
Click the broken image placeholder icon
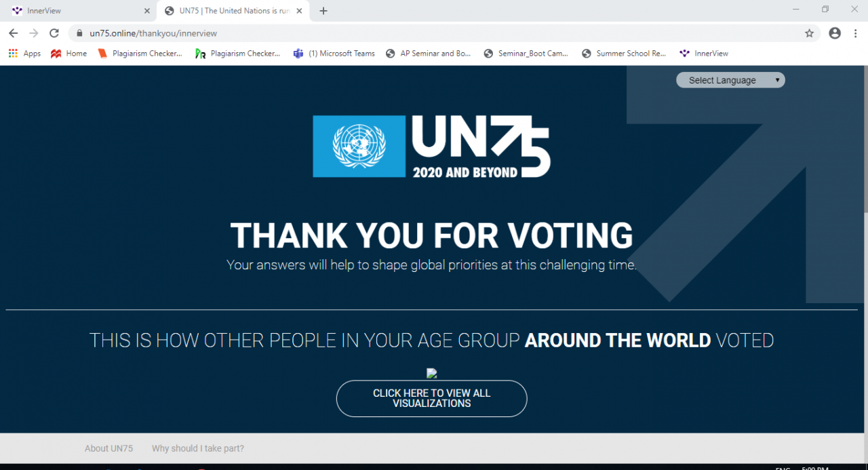[x=431, y=373]
